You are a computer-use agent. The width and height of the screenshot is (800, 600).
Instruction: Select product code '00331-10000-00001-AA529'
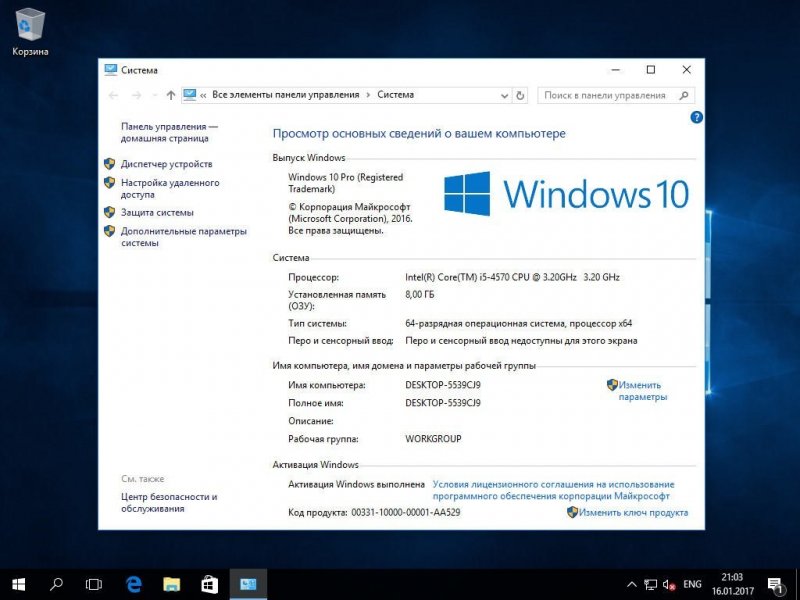click(406, 512)
